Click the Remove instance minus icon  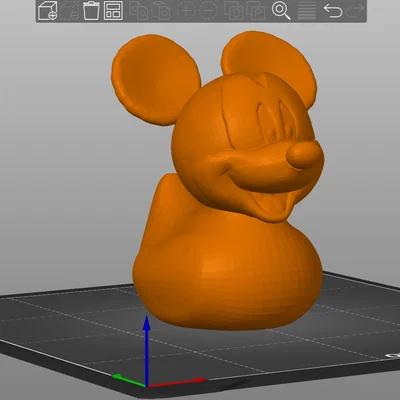208,10
